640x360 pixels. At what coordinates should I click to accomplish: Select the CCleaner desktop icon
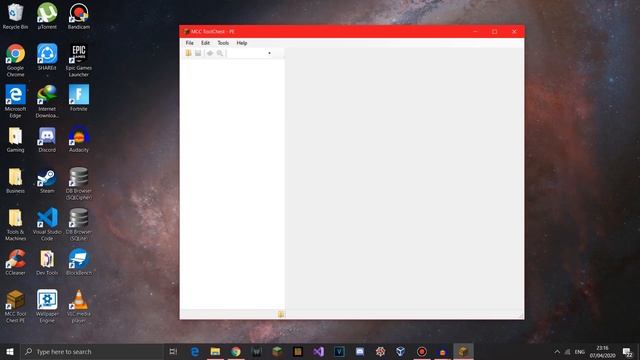click(15, 262)
